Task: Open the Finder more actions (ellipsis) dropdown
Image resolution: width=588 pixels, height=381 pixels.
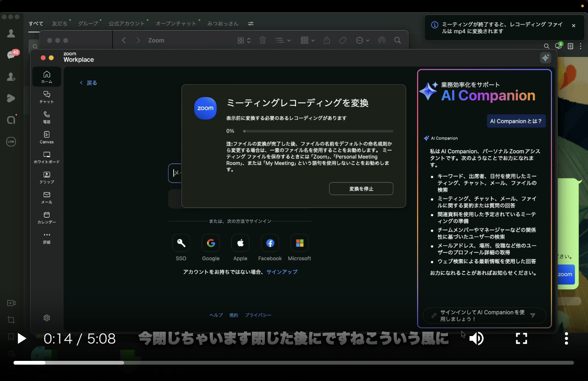Action: 363,40
